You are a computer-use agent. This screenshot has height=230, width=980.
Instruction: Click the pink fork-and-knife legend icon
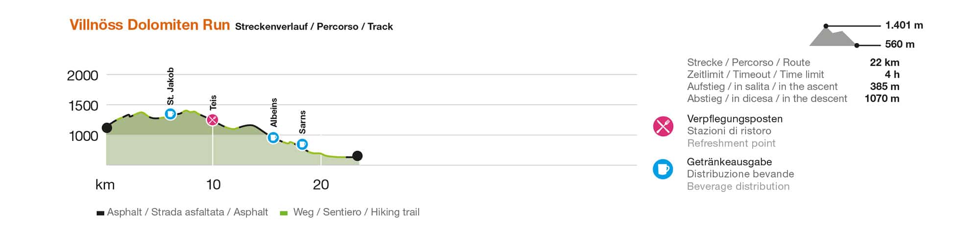point(663,127)
